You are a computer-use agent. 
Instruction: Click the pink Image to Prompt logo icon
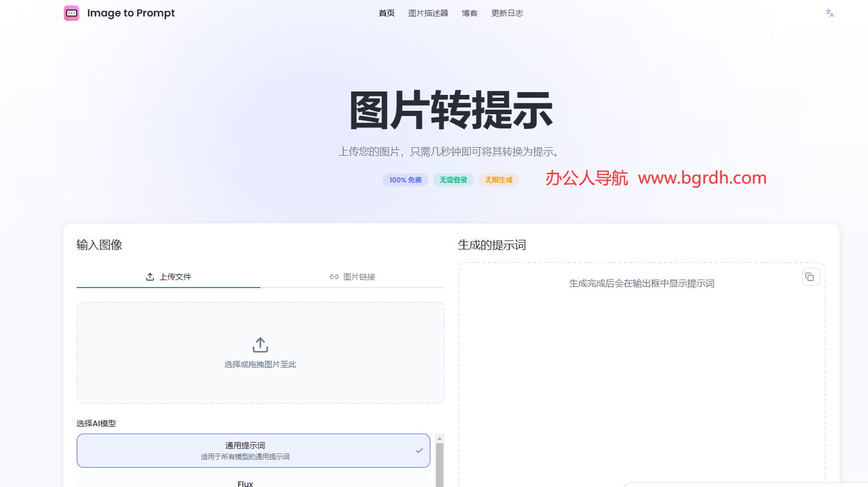tap(71, 13)
